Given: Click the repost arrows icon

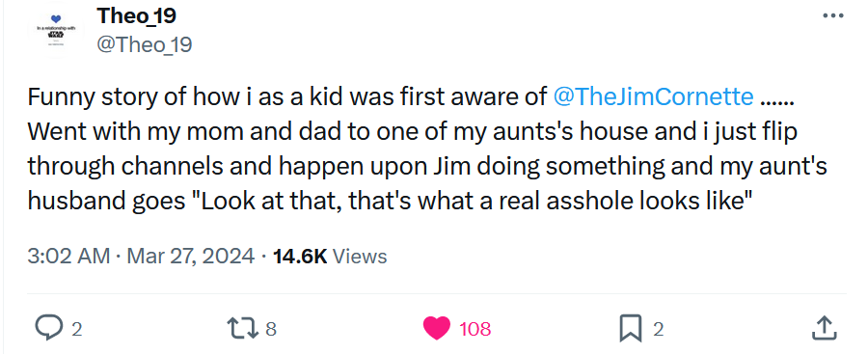Looking at the screenshot, I should pos(243,329).
